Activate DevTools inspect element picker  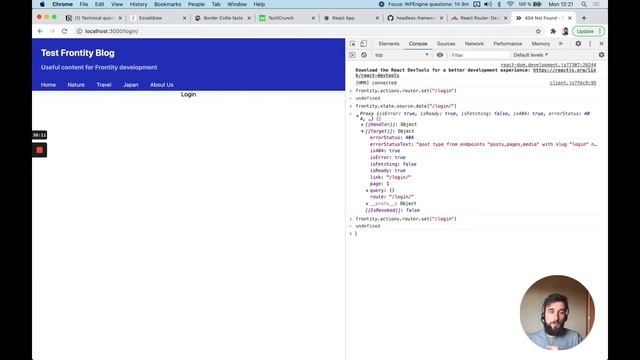coord(353,44)
